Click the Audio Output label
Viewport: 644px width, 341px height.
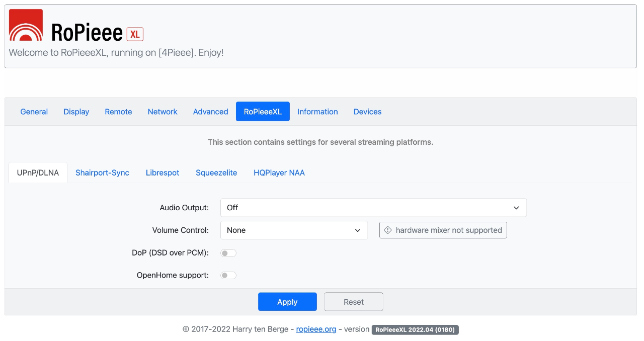coord(184,208)
